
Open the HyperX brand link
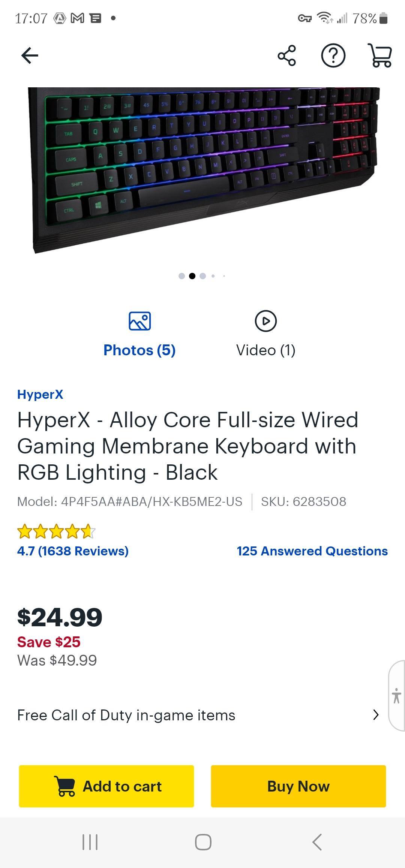pos(40,394)
